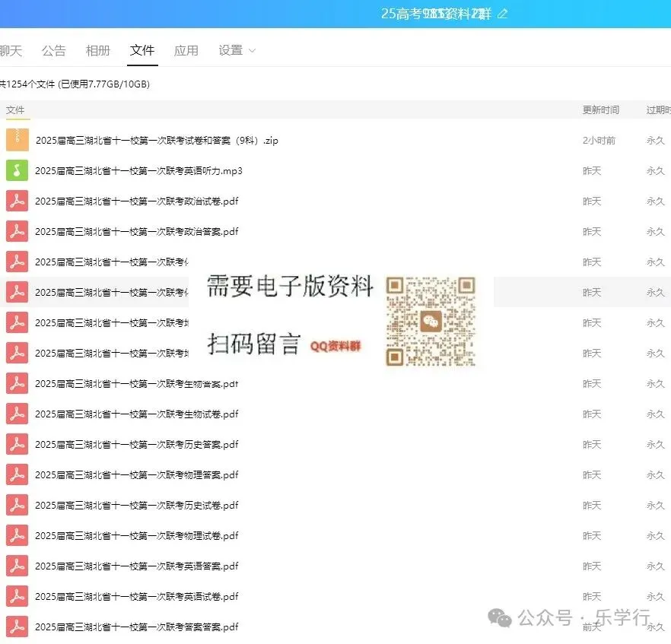Open file 联考英语答案.pdf

pos(136,566)
